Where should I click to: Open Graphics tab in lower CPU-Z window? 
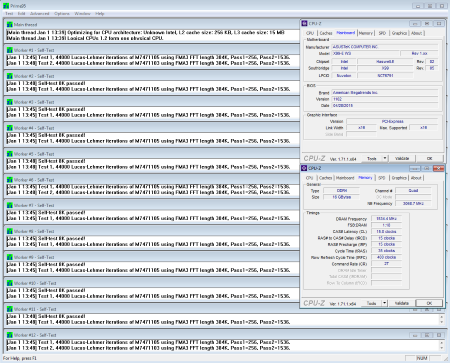399,178
